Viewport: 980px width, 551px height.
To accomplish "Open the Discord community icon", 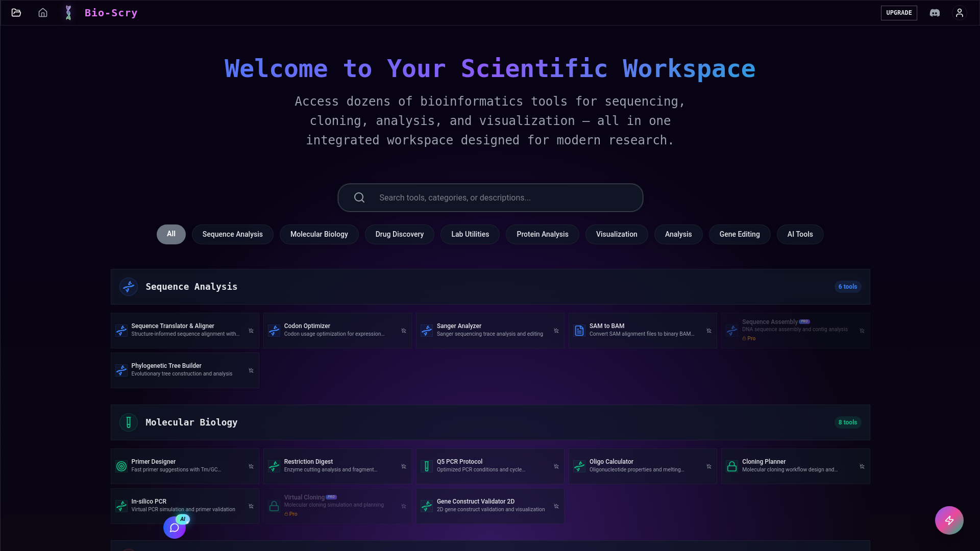I will [x=935, y=13].
